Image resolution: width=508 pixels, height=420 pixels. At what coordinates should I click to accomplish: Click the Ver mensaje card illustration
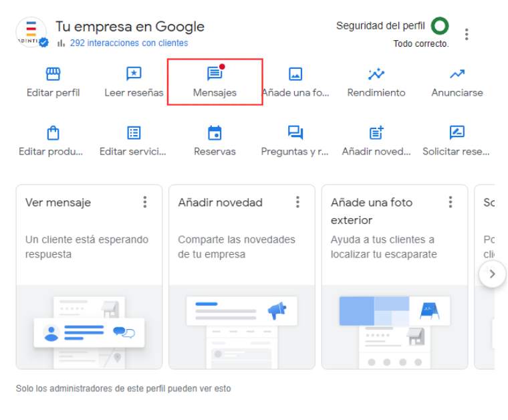tap(89, 327)
